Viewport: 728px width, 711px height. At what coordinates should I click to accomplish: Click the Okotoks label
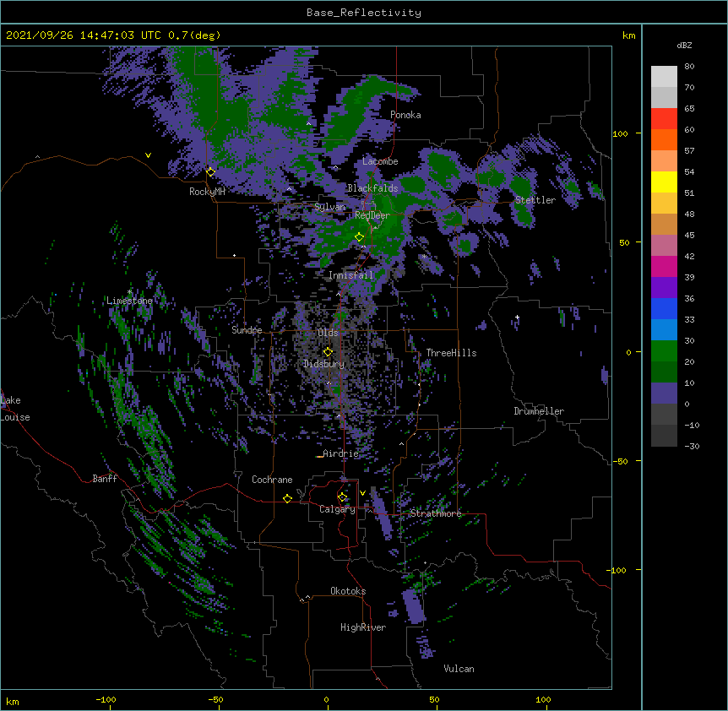348,591
